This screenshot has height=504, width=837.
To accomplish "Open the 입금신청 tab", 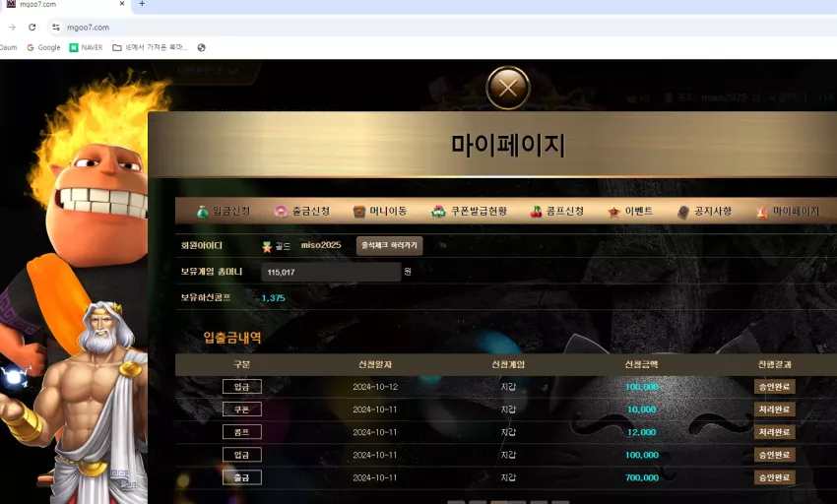I will [224, 212].
